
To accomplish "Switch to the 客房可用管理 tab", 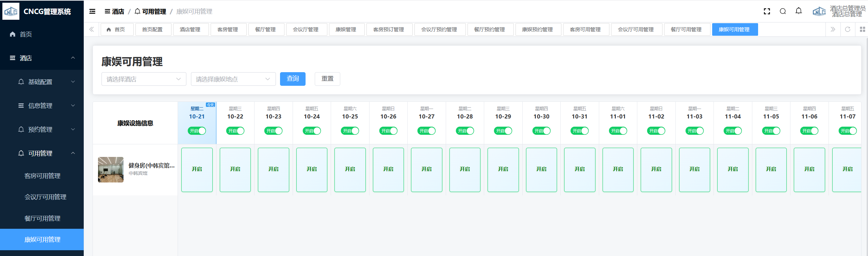I will click(x=585, y=30).
